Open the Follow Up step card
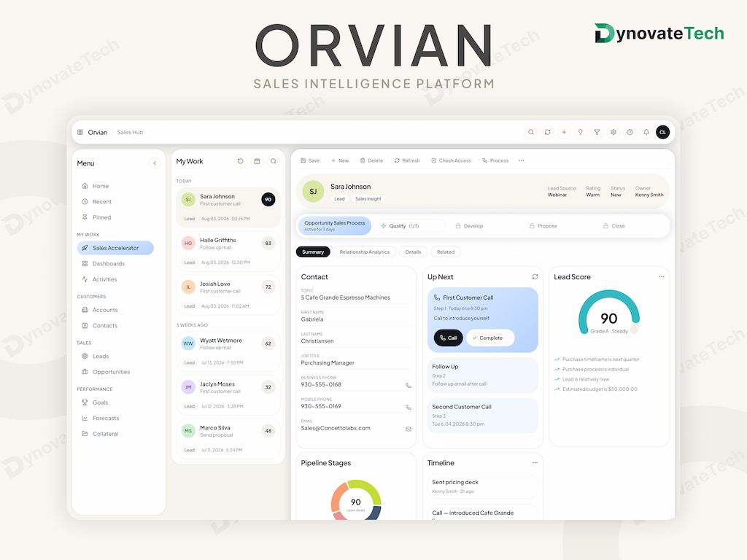The height and width of the screenshot is (560, 747). [x=483, y=376]
